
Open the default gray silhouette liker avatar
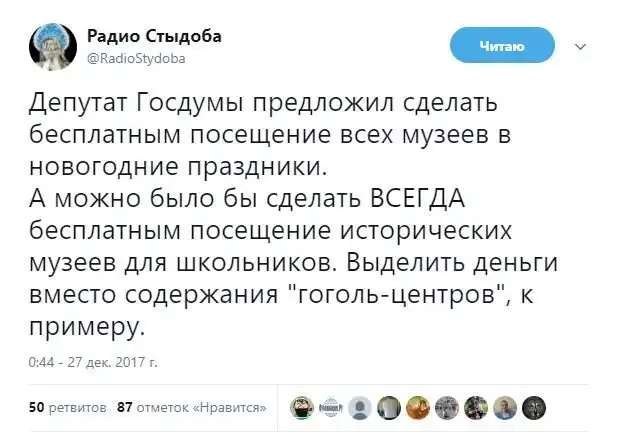[x=361, y=407]
